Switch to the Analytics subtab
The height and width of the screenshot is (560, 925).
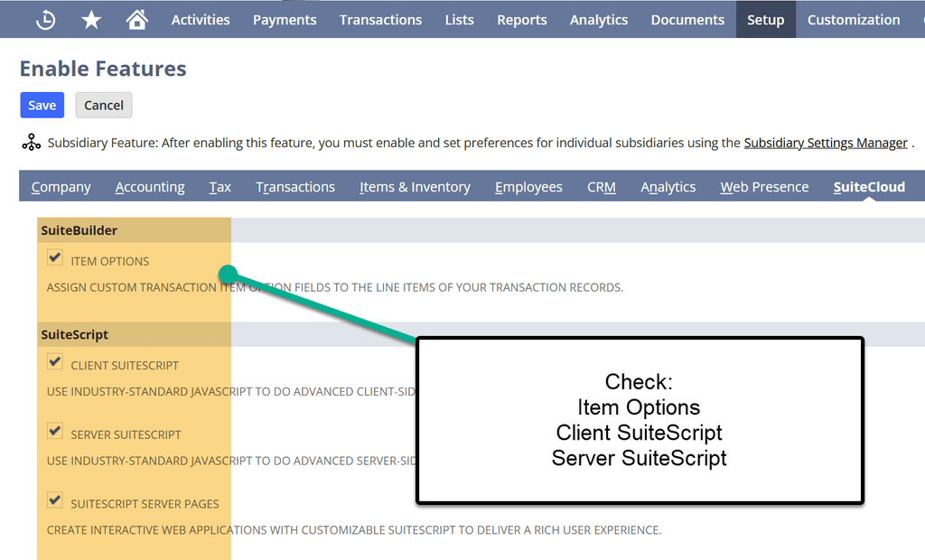[668, 186]
